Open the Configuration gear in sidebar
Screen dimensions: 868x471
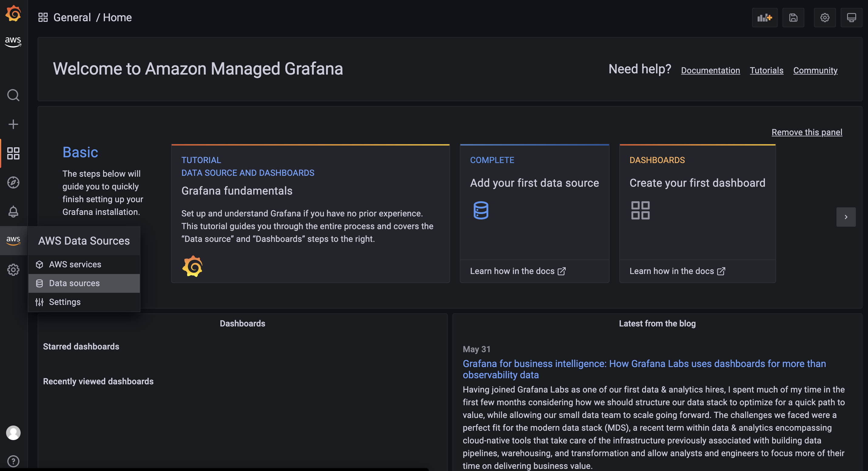[x=13, y=270]
